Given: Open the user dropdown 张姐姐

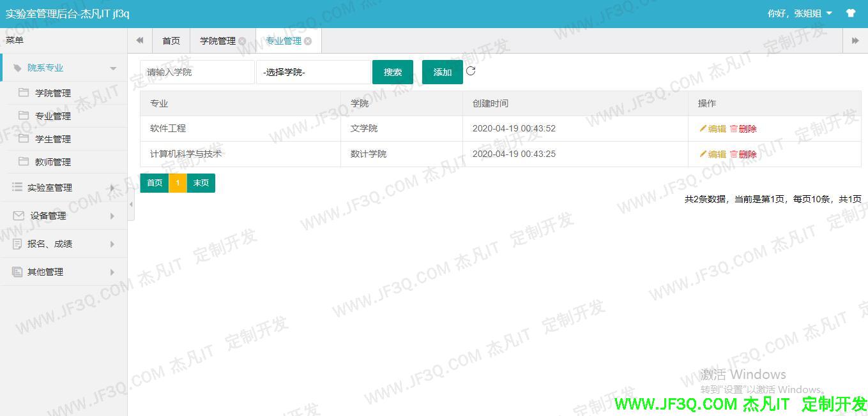Looking at the screenshot, I should coord(800,13).
